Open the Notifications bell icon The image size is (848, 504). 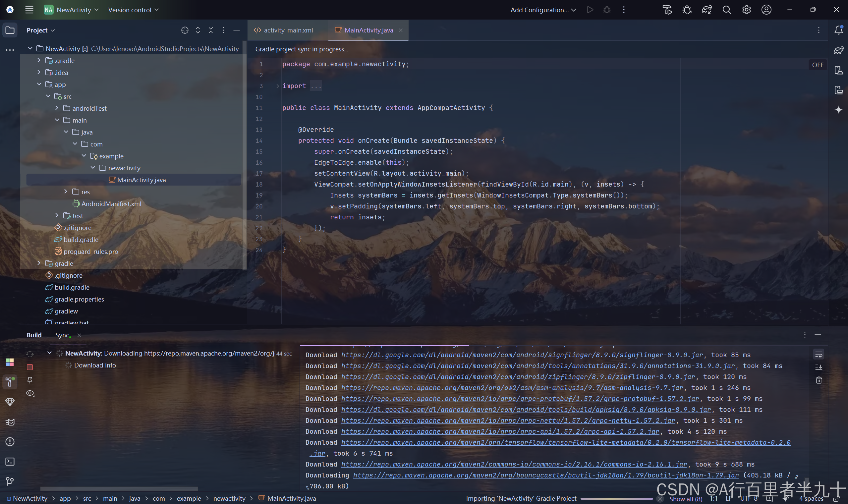tap(838, 30)
